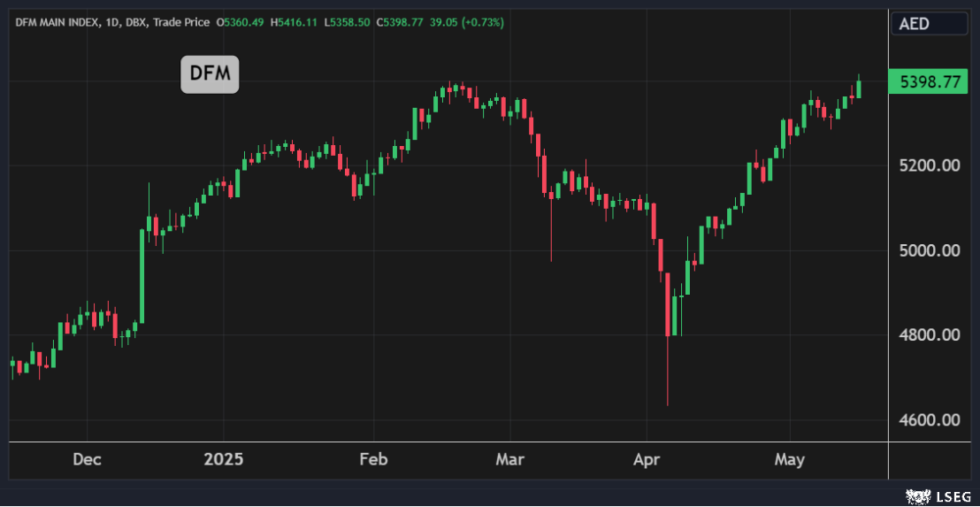The image size is (980, 507).
Task: Click the close value C5398.77
Action: tap(401, 22)
